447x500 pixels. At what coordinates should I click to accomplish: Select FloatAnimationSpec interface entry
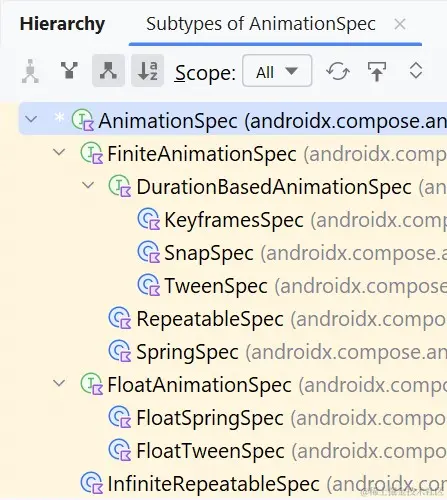pos(199,385)
